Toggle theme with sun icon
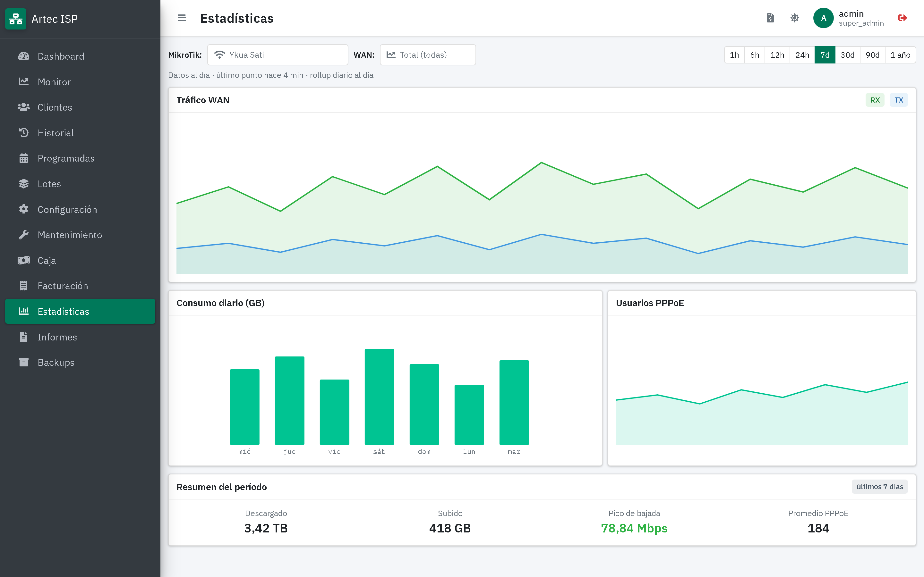The width and height of the screenshot is (924, 577). [795, 18]
